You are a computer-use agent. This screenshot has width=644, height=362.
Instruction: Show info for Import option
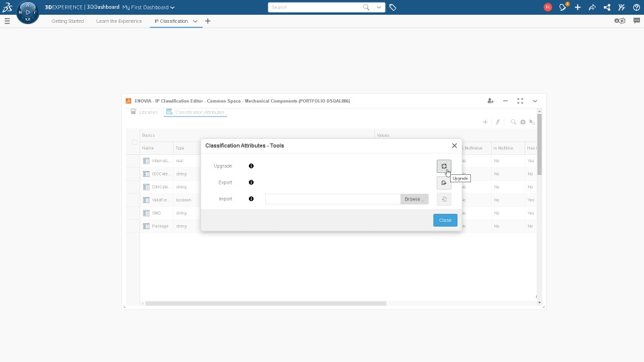251,198
